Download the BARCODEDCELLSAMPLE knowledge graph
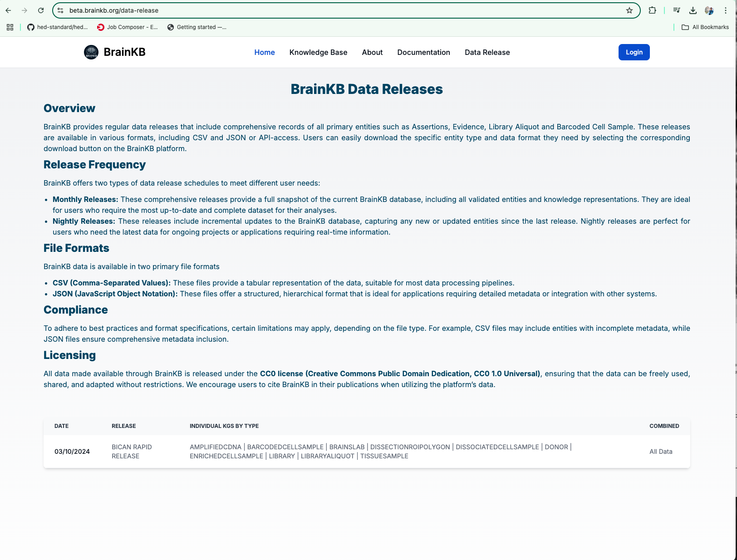 click(285, 447)
